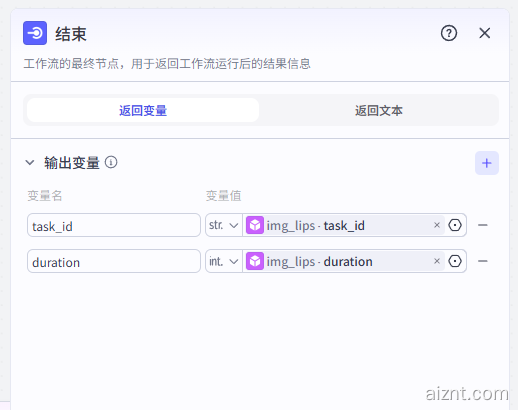Clear the img_lips duration reference
The height and width of the screenshot is (410, 518).
click(437, 261)
